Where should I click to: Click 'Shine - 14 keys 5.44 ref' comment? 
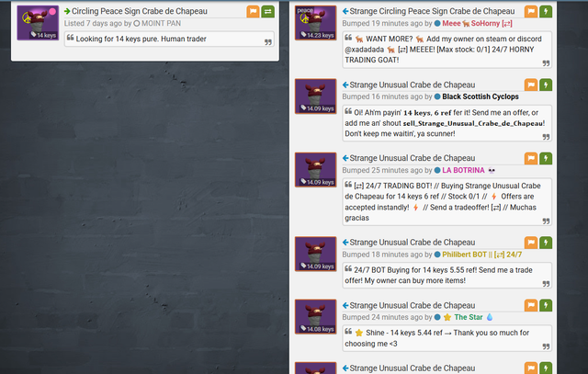click(x=447, y=338)
